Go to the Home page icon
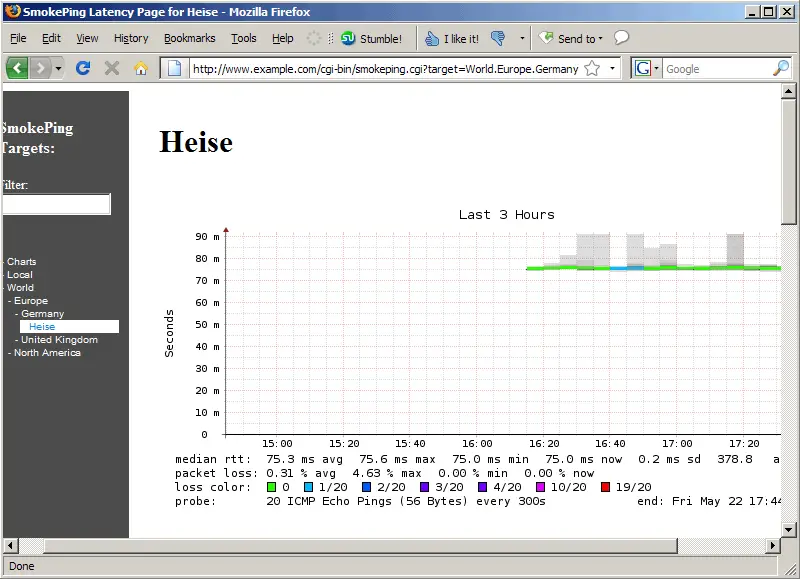800x579 pixels. [x=141, y=68]
